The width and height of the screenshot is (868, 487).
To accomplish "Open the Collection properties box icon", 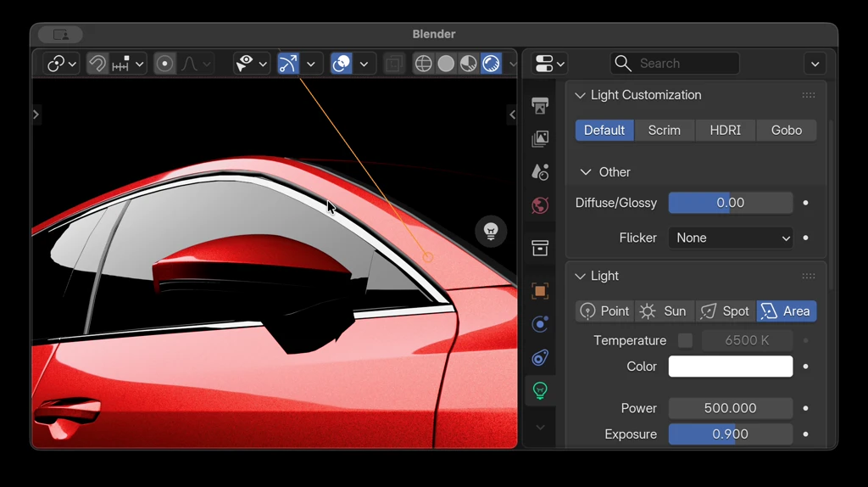I will [540, 248].
